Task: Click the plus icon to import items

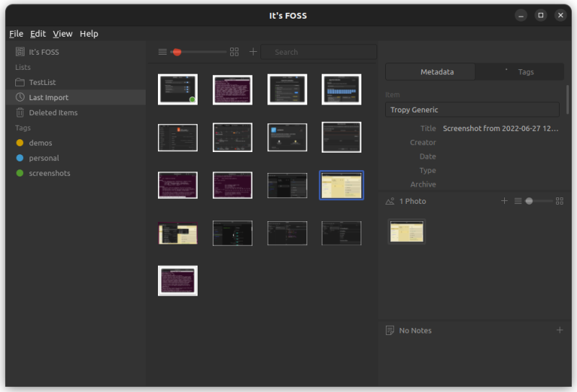Action: click(x=253, y=52)
